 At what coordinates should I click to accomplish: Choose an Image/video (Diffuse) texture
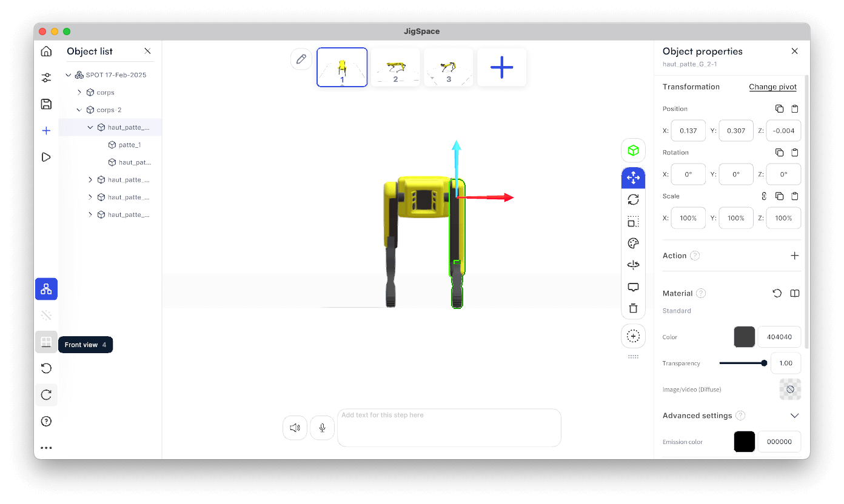tap(790, 390)
